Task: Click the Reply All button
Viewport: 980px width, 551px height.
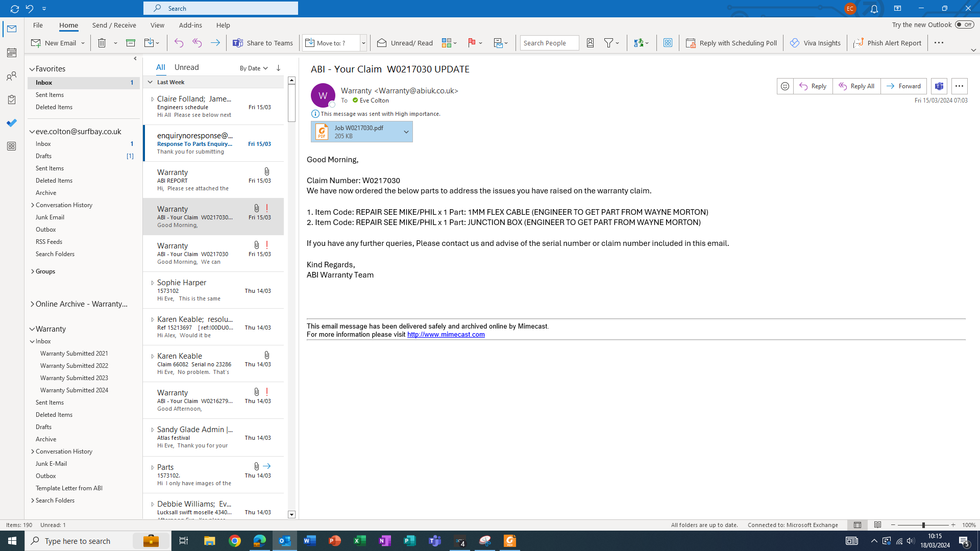Action: pos(856,86)
